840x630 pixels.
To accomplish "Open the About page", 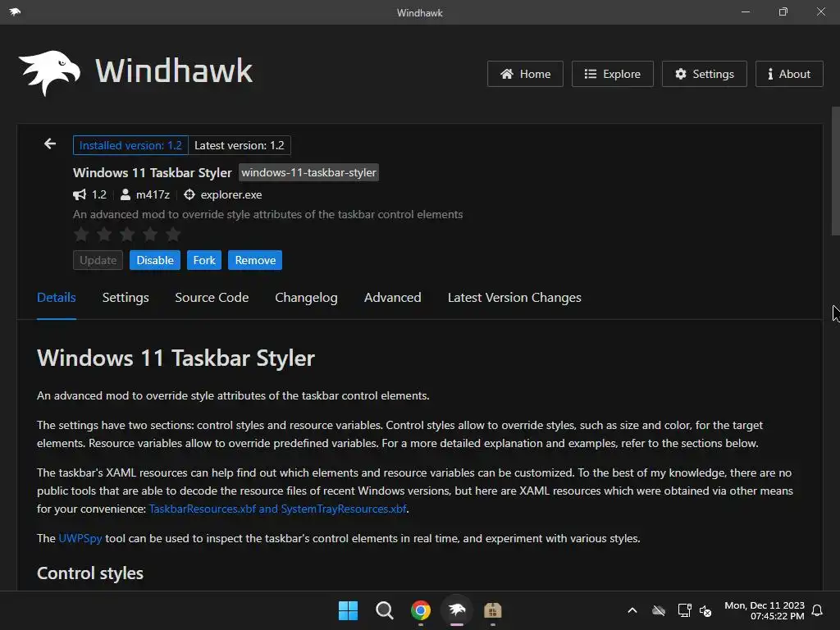I will pyautogui.click(x=789, y=74).
